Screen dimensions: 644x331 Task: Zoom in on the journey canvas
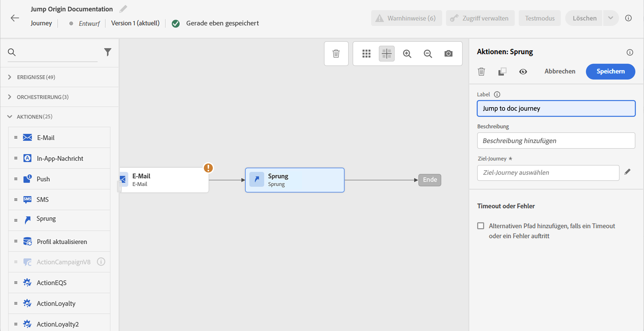coord(407,53)
